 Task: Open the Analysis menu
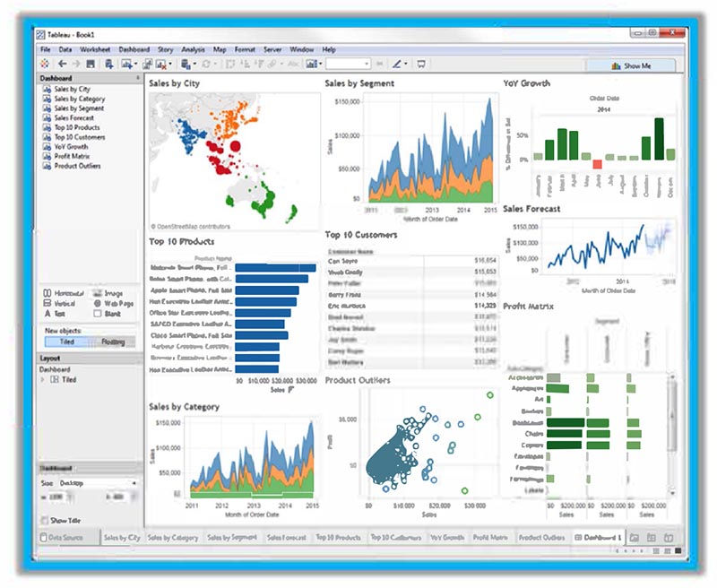(x=193, y=49)
